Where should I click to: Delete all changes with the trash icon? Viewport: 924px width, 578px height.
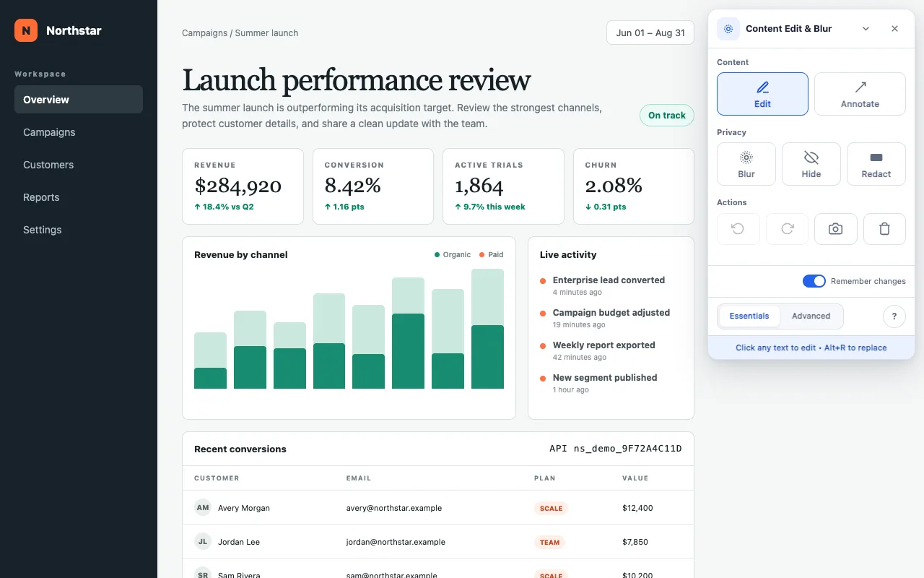coord(884,229)
